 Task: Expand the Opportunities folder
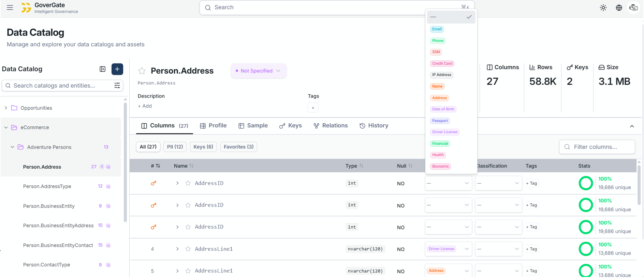6,108
